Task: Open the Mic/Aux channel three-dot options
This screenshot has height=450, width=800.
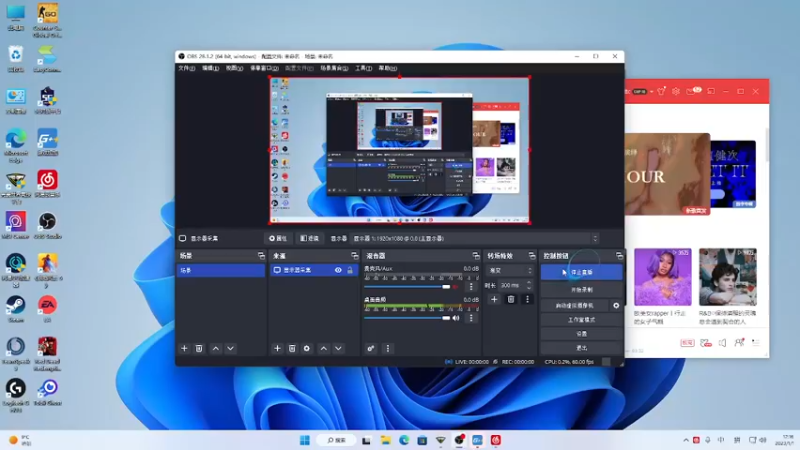Action: point(471,287)
